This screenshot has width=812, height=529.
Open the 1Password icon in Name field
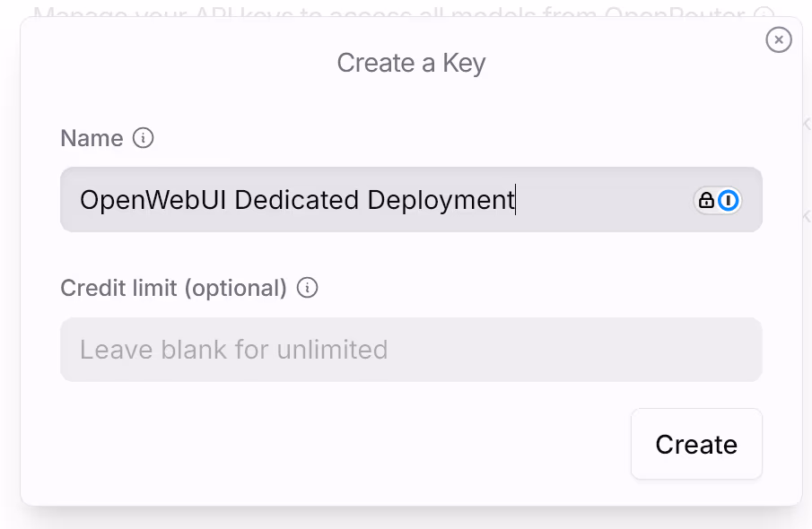pyautogui.click(x=729, y=200)
